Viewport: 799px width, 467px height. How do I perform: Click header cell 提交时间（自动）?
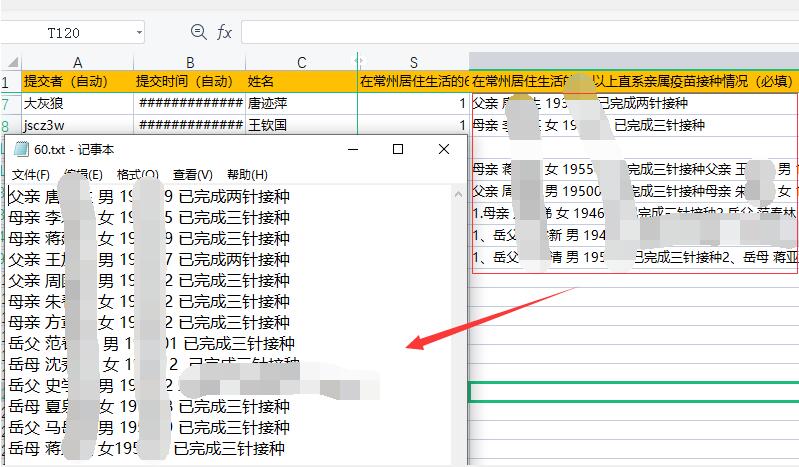(x=190, y=81)
